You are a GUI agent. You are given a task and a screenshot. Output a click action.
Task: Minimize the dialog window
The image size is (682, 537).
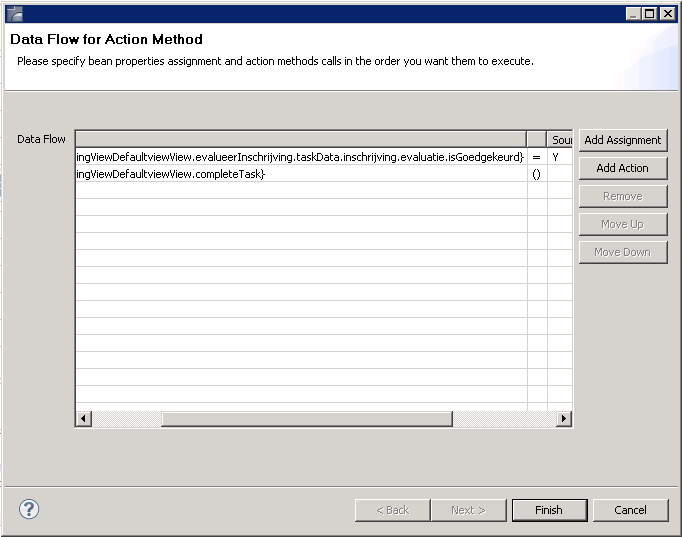coord(633,14)
